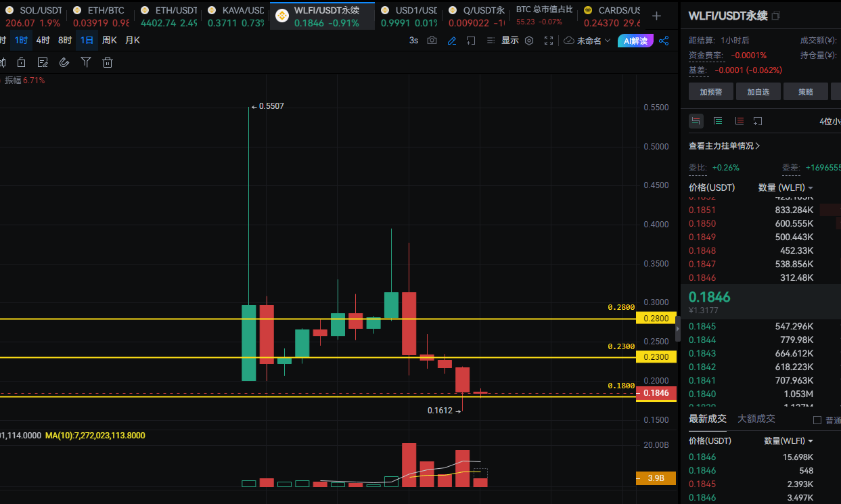The image size is (841, 504).
Task: Click the 3.9B volume axis label
Action: click(656, 478)
